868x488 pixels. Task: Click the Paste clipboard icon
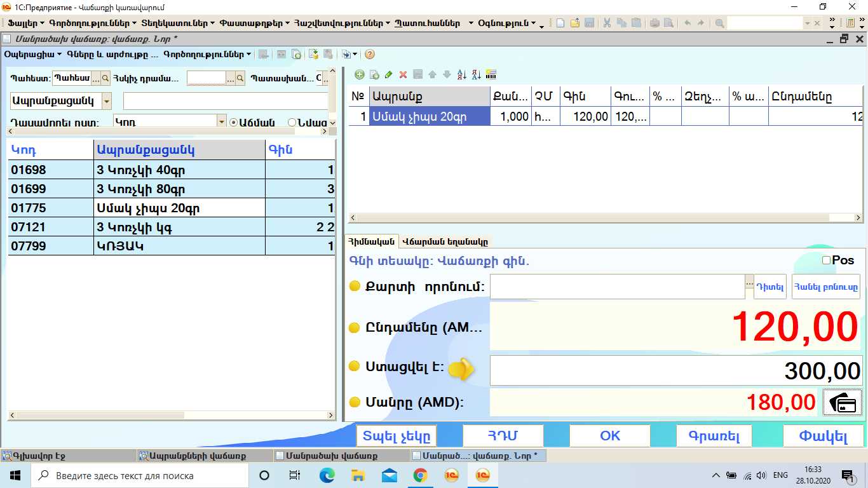tap(636, 23)
